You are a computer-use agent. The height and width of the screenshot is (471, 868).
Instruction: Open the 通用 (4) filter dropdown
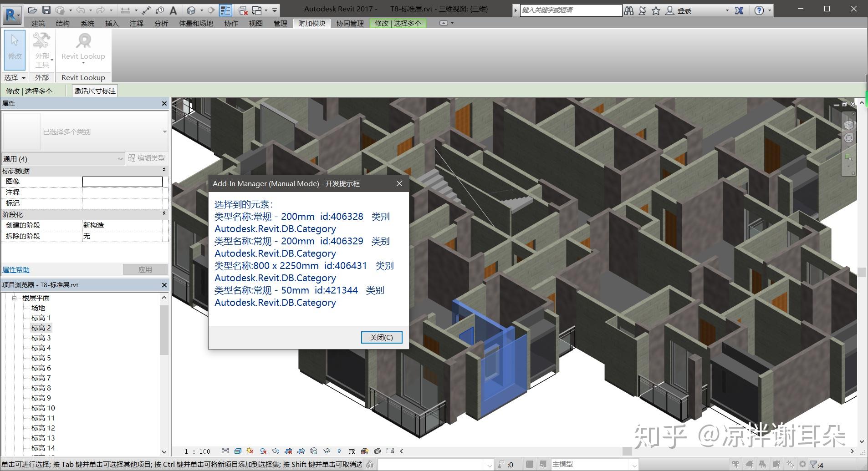point(120,159)
